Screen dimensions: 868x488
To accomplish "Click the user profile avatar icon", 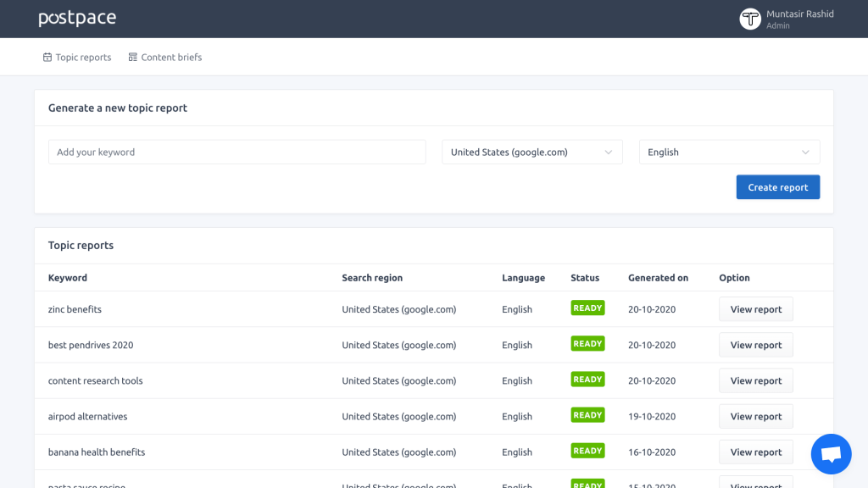I will tap(749, 19).
